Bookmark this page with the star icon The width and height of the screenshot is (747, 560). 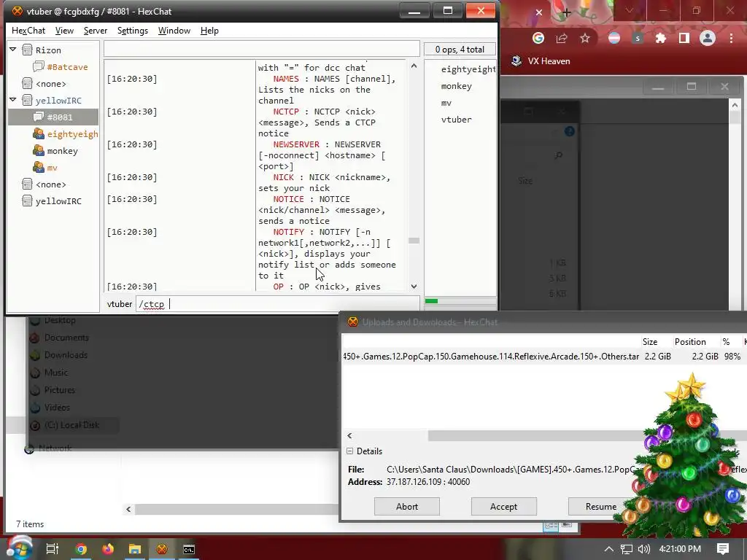[585, 38]
